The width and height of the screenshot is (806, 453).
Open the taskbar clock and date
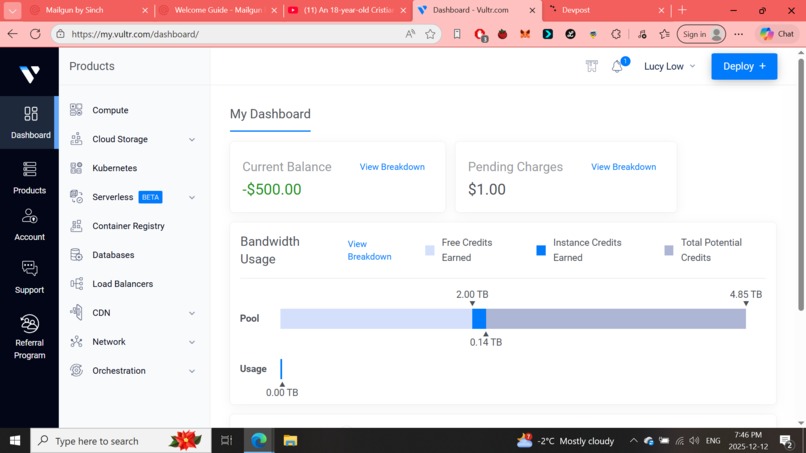(x=748, y=441)
